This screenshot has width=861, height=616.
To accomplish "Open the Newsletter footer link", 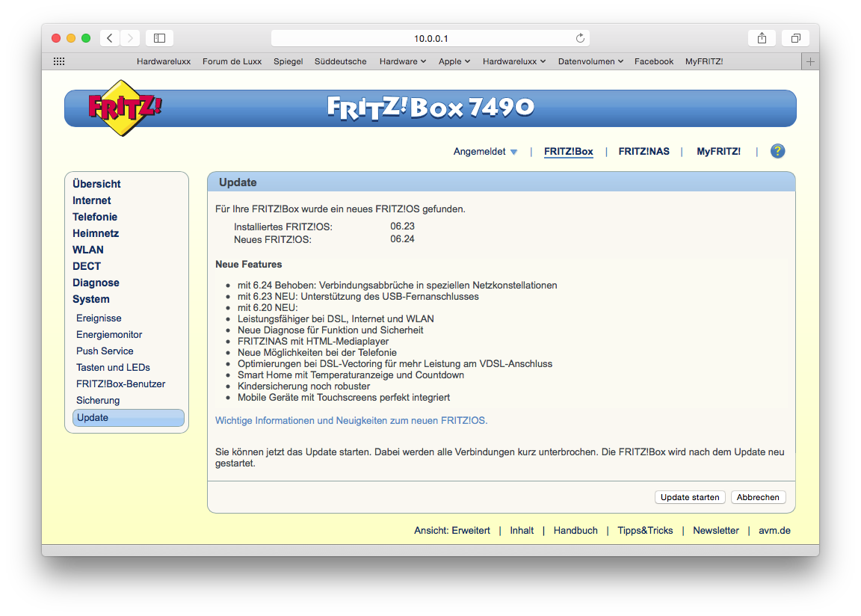I will (716, 530).
